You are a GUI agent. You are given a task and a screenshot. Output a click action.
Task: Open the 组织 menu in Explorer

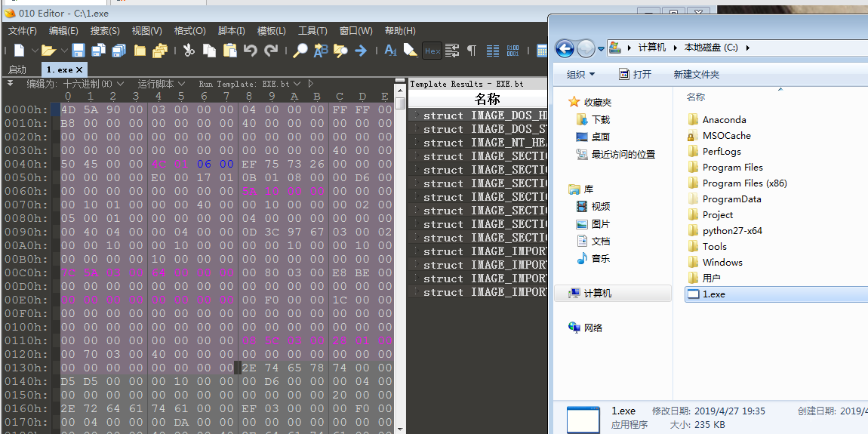(580, 74)
